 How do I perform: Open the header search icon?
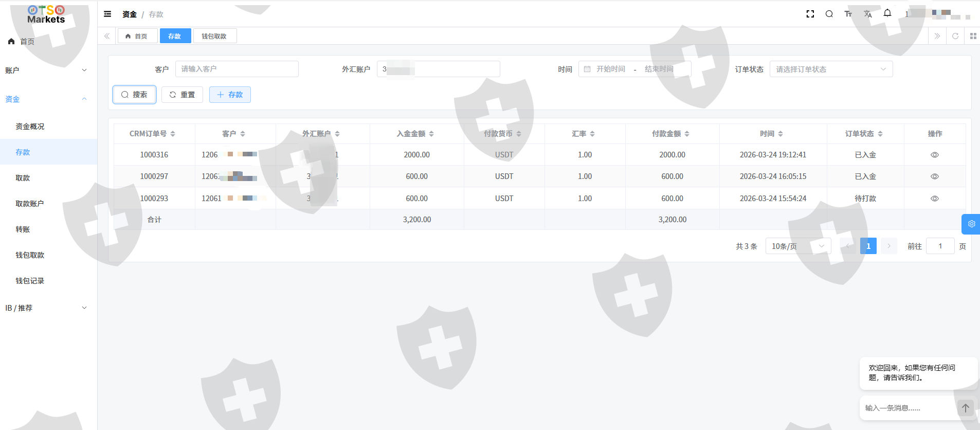pos(829,14)
